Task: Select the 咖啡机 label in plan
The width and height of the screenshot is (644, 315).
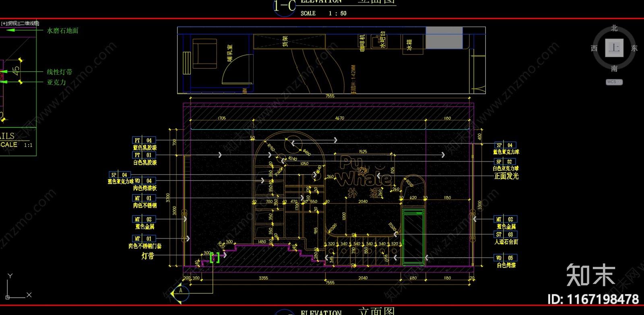Action: click(x=362, y=43)
